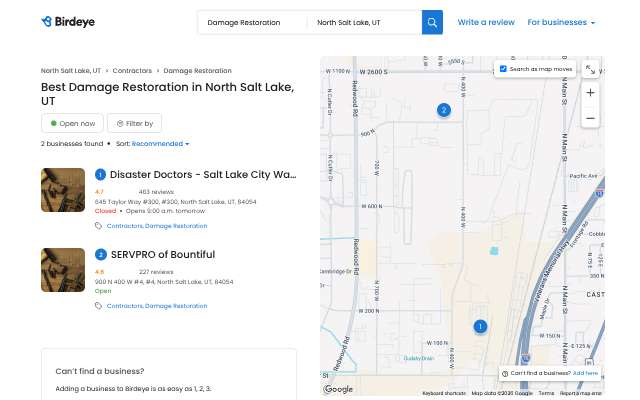Screen dimensions: 640x400
Task: Click Report a map error link
Action: tap(580, 393)
